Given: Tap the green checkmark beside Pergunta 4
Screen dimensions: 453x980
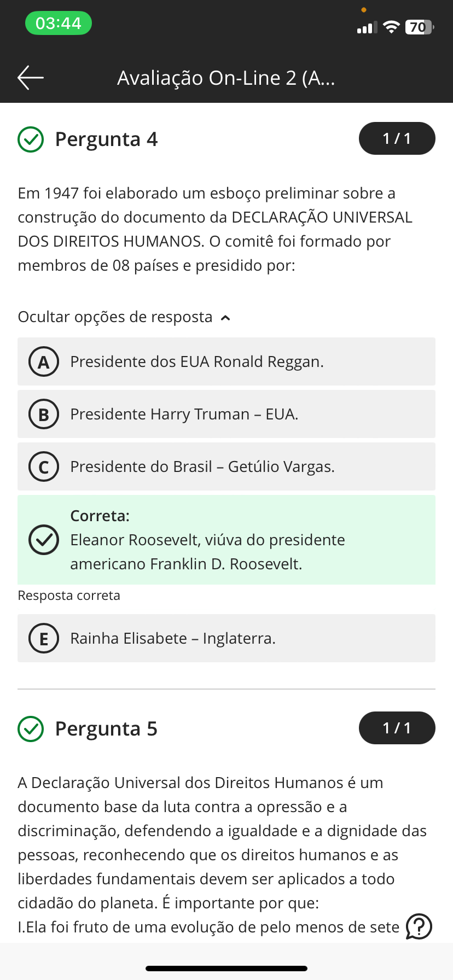Looking at the screenshot, I should tap(31, 139).
